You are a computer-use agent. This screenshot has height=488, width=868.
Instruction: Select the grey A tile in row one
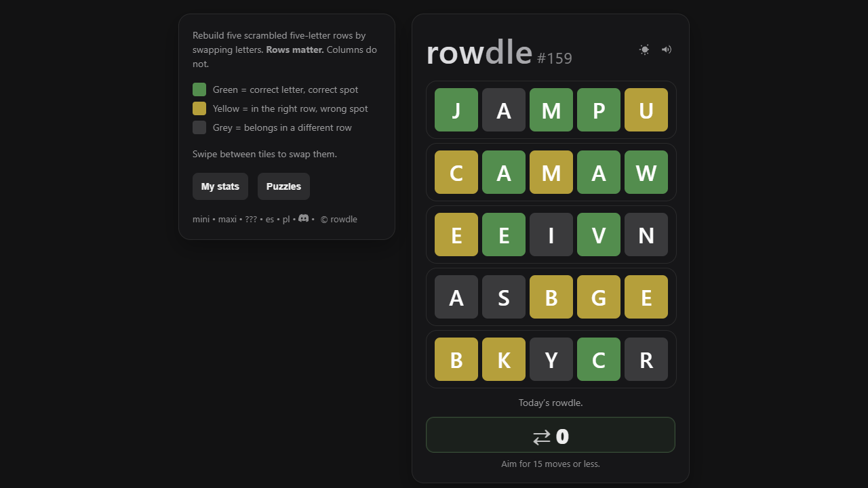[x=504, y=110]
